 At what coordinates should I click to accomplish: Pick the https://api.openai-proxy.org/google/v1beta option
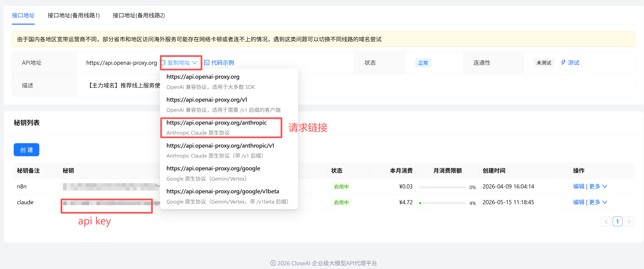coord(229,196)
